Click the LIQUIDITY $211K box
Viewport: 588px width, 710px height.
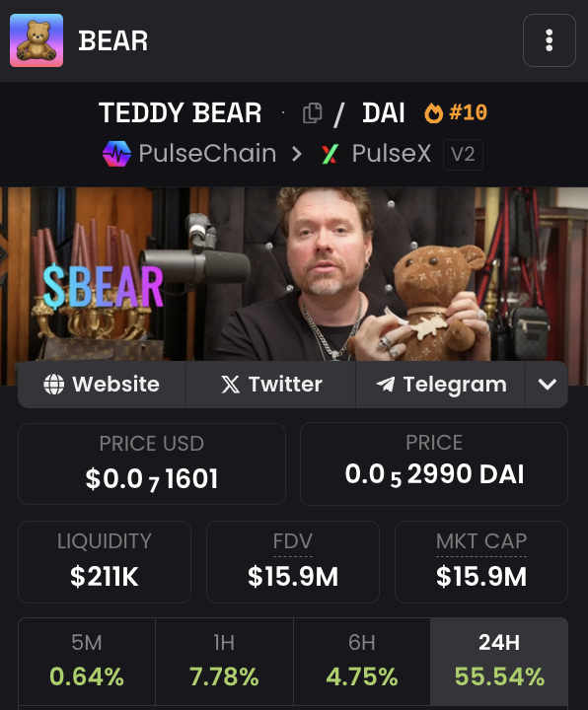[x=105, y=562]
